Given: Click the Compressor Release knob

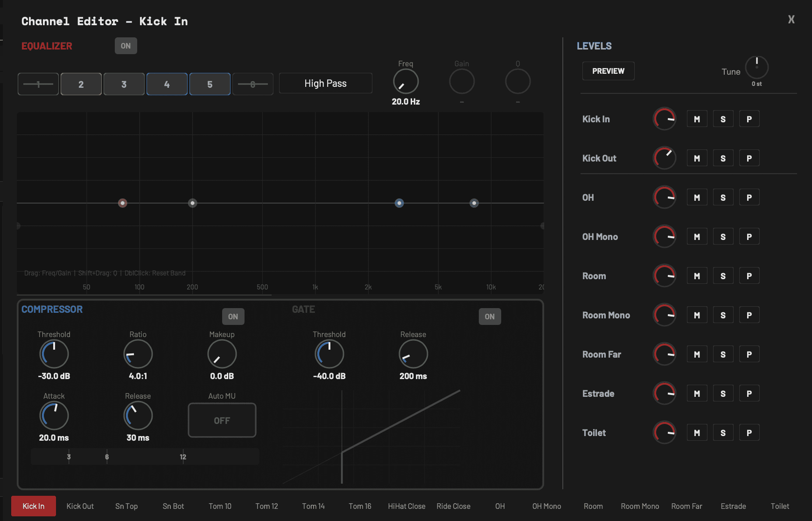Looking at the screenshot, I should click(x=138, y=415).
